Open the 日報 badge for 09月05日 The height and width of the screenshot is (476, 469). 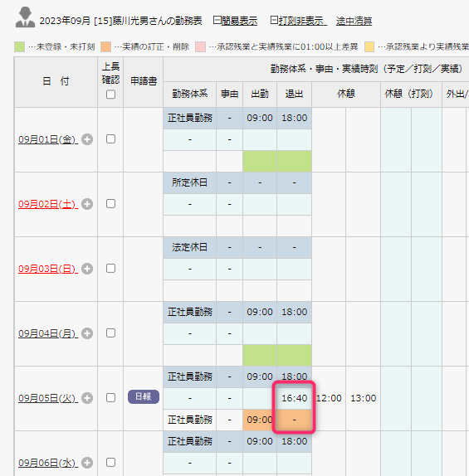(144, 396)
